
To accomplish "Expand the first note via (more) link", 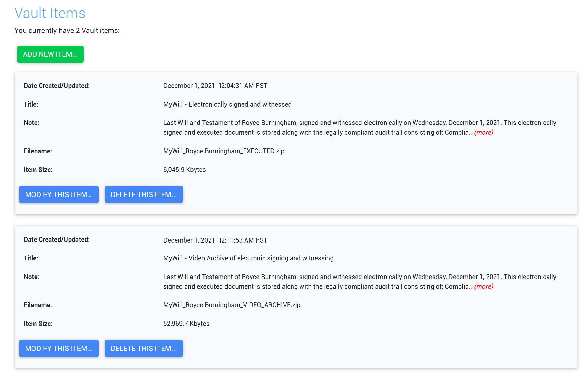I will point(484,132).
